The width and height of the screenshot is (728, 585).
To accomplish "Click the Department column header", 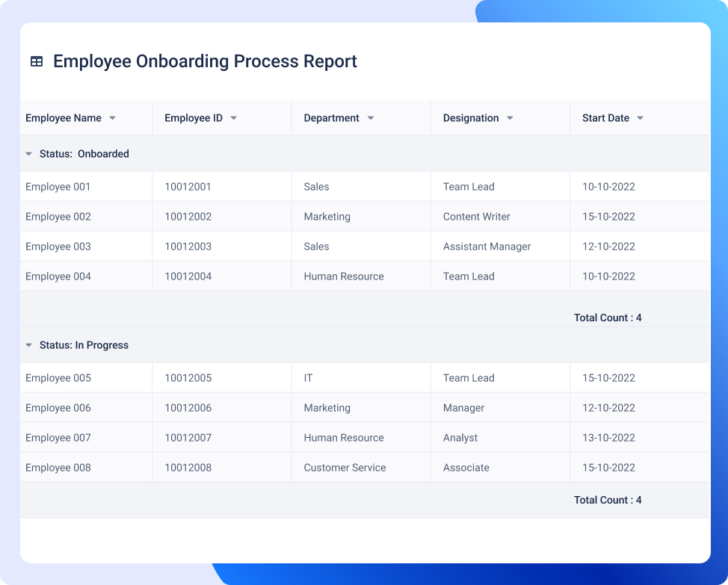I will [x=332, y=118].
